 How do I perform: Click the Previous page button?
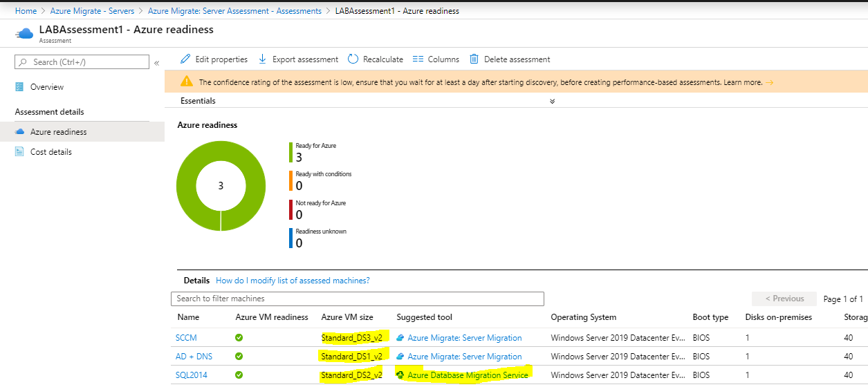pos(784,299)
